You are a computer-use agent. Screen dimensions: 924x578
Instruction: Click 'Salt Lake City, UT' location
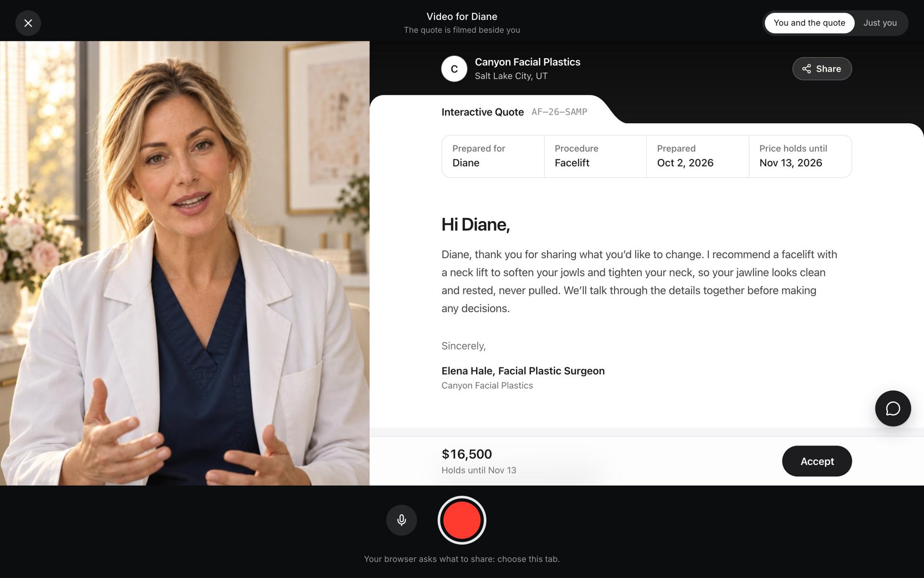coord(511,76)
